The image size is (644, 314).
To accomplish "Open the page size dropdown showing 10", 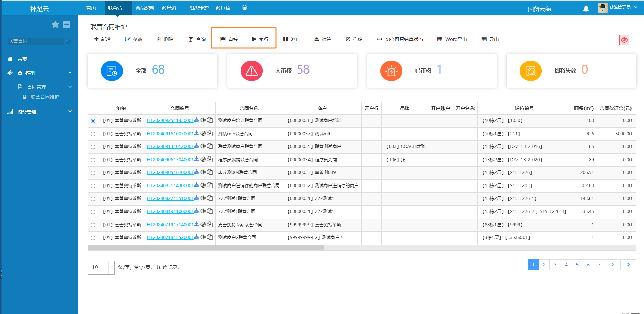I will click(101, 267).
